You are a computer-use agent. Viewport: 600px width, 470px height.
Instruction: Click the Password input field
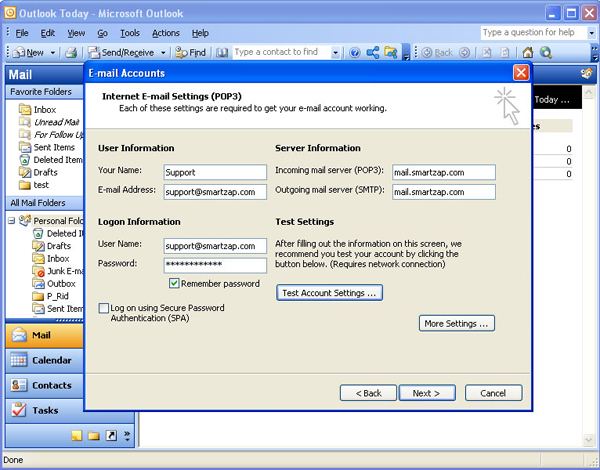(x=215, y=265)
